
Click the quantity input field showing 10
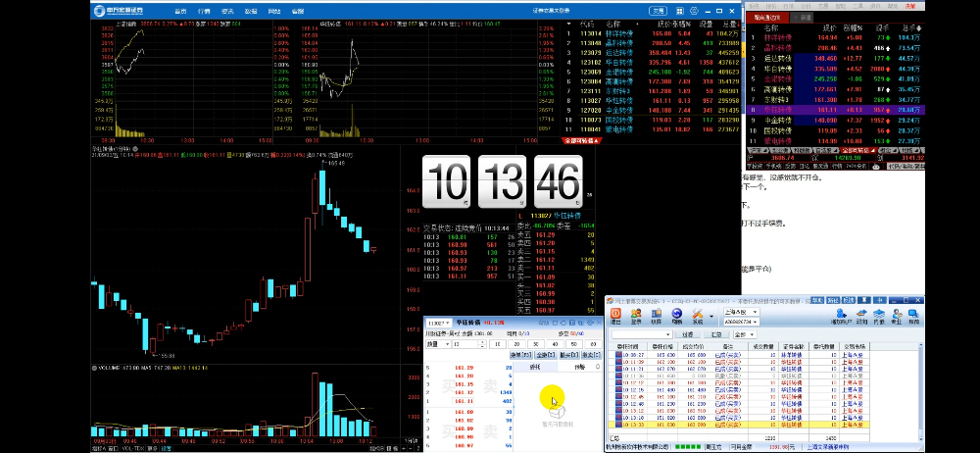[x=465, y=344]
